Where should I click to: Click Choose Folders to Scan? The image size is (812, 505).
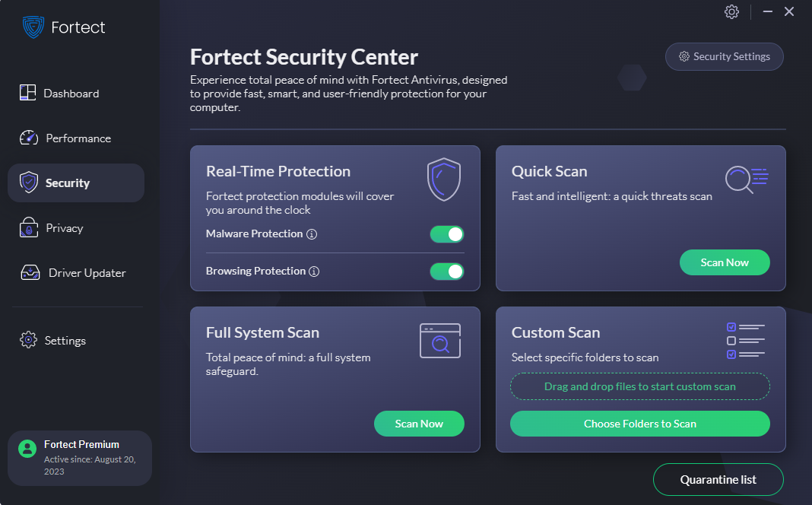point(639,424)
